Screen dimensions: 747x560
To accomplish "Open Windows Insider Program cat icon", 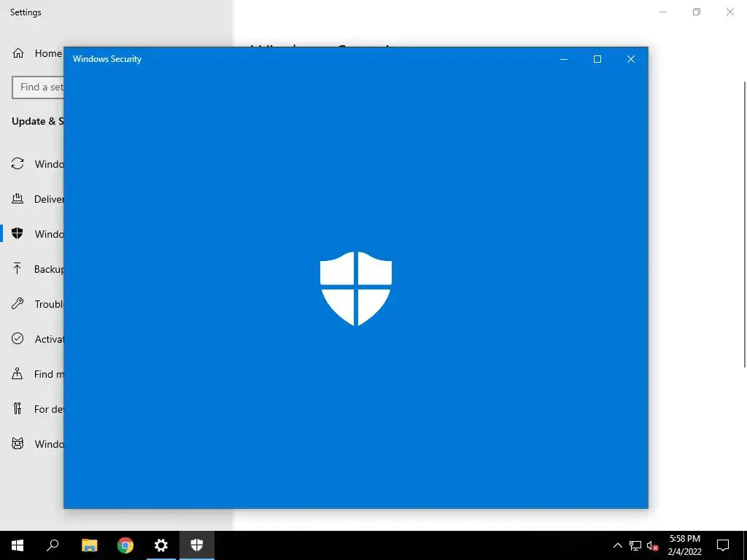I will coord(18,444).
